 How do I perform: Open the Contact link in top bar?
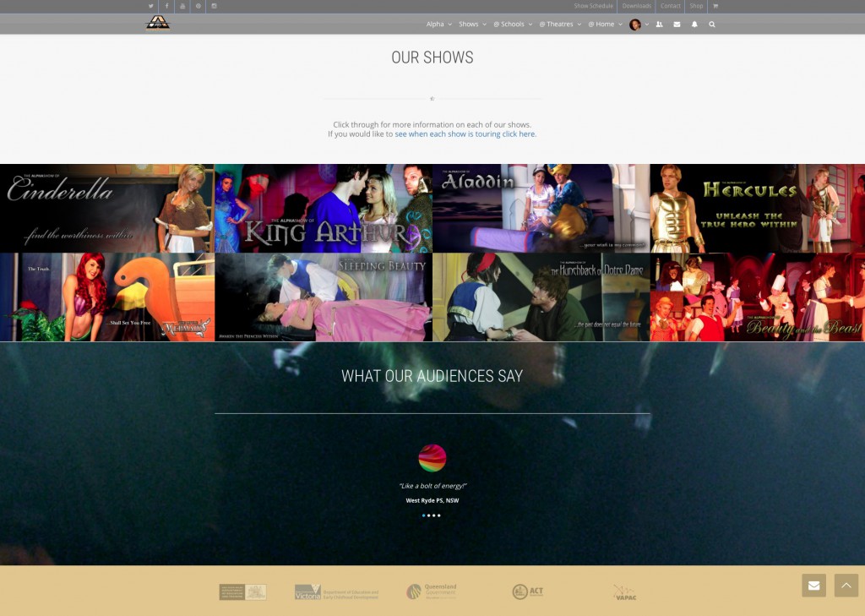pyautogui.click(x=671, y=6)
